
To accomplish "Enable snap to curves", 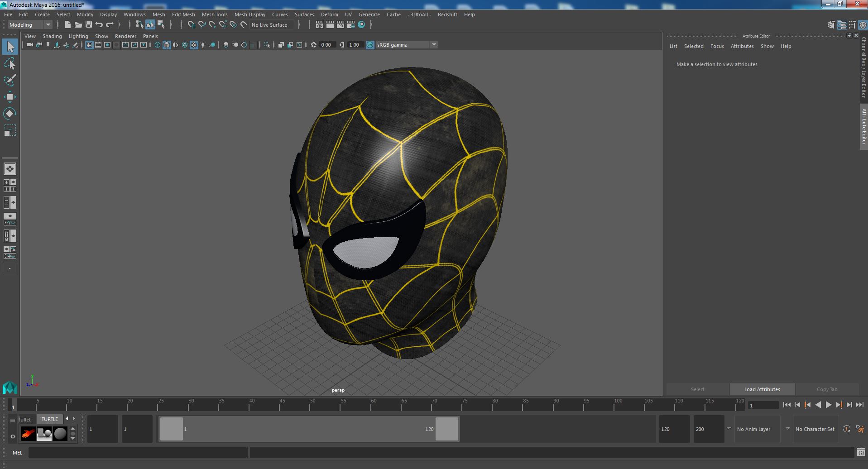I will pos(202,25).
